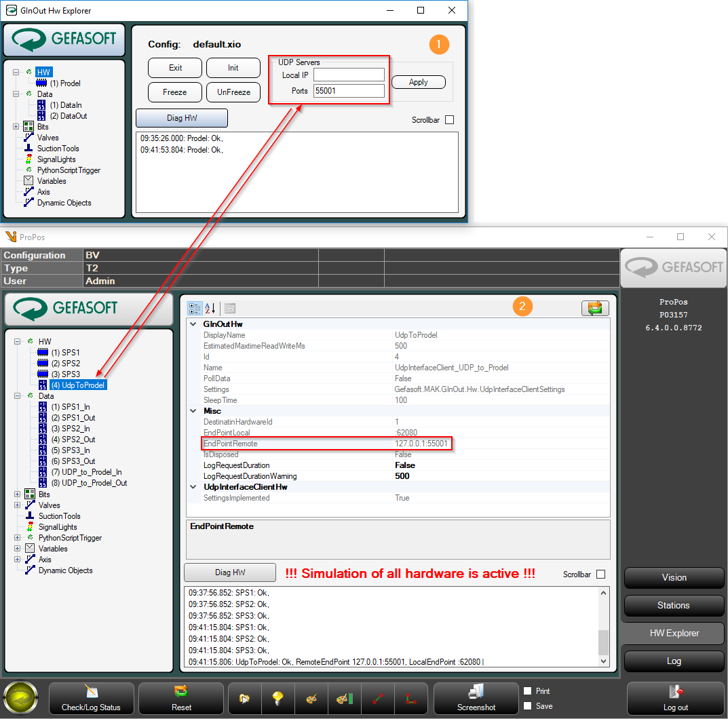Open the Vision page
Screen dimensions: 728x719
674,577
